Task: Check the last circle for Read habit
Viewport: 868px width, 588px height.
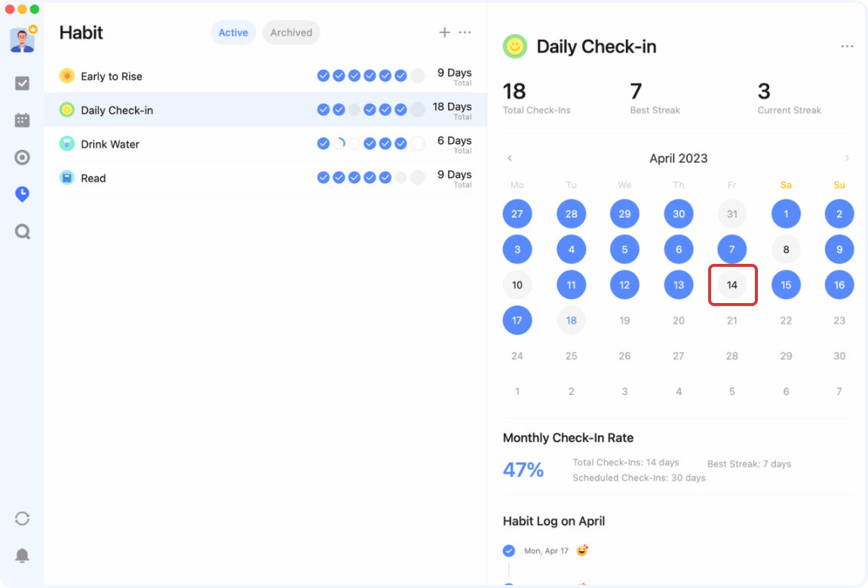Action: pos(417,177)
